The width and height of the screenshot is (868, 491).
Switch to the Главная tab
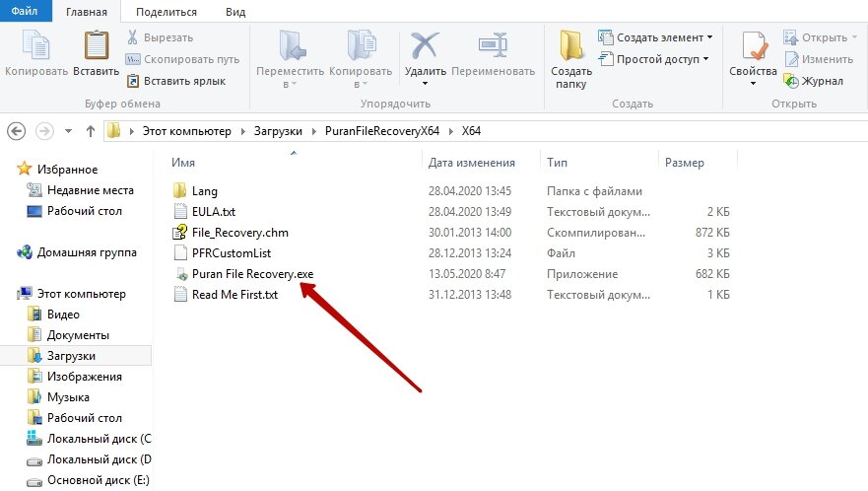tap(87, 12)
